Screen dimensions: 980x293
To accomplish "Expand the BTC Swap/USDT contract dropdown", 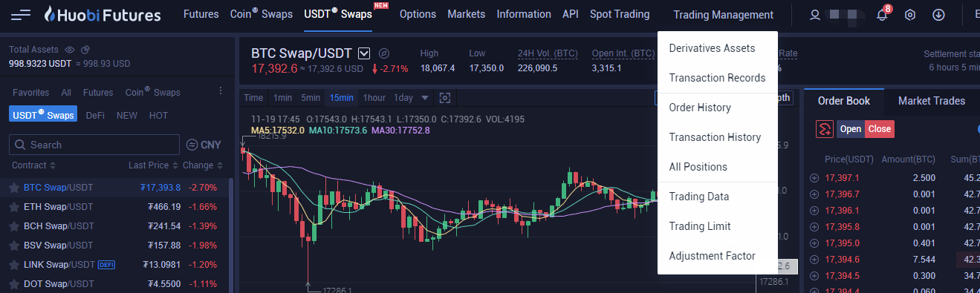I will (364, 53).
